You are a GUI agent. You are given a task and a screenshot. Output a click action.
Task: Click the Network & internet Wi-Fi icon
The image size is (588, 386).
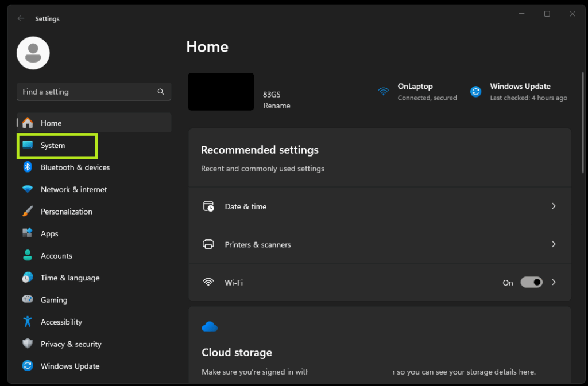[x=28, y=189]
